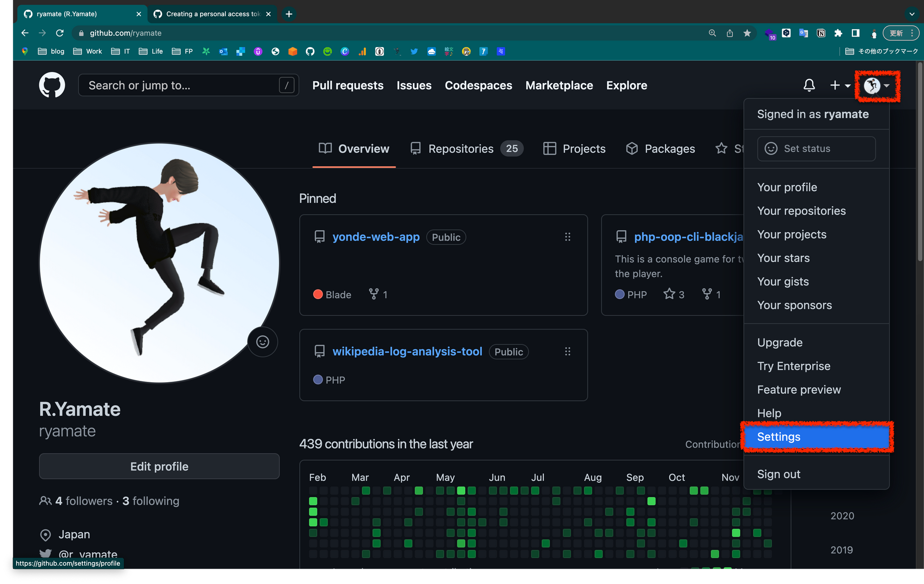Click the GitHub Octocat logo
The width and height of the screenshot is (924, 584).
coord(52,85)
